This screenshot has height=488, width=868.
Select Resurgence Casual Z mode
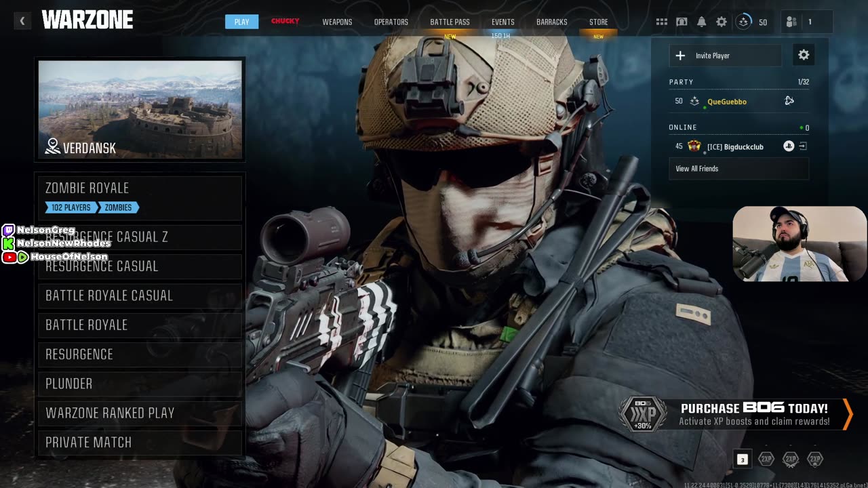click(140, 237)
